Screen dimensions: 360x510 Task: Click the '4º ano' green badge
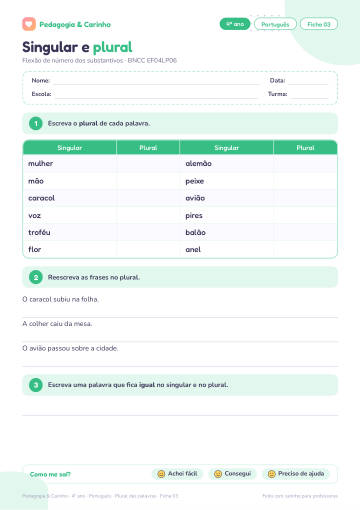tap(235, 24)
